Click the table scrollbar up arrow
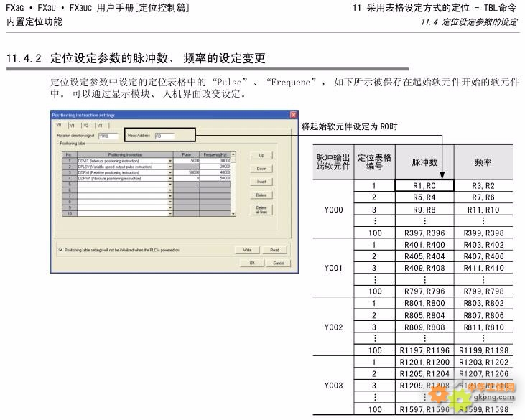 [233, 154]
